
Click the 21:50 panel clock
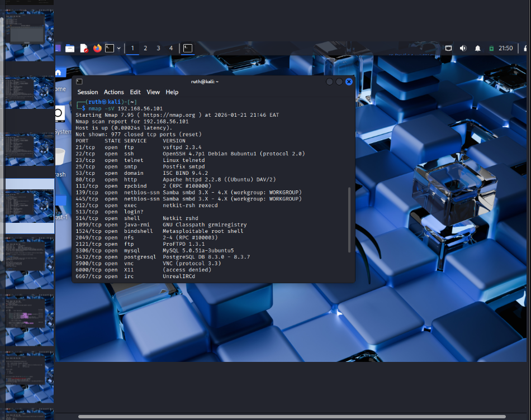[x=506, y=49]
